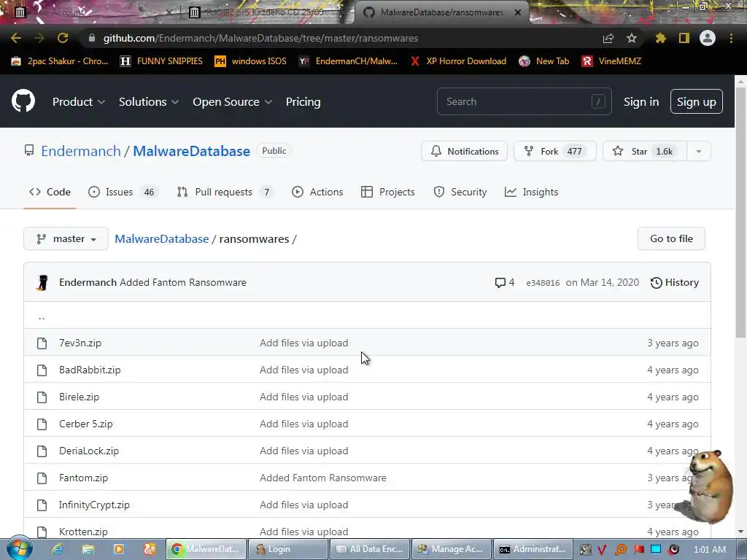The width and height of the screenshot is (747, 560).
Task: Expand the Solutions menu
Action: pos(149,101)
